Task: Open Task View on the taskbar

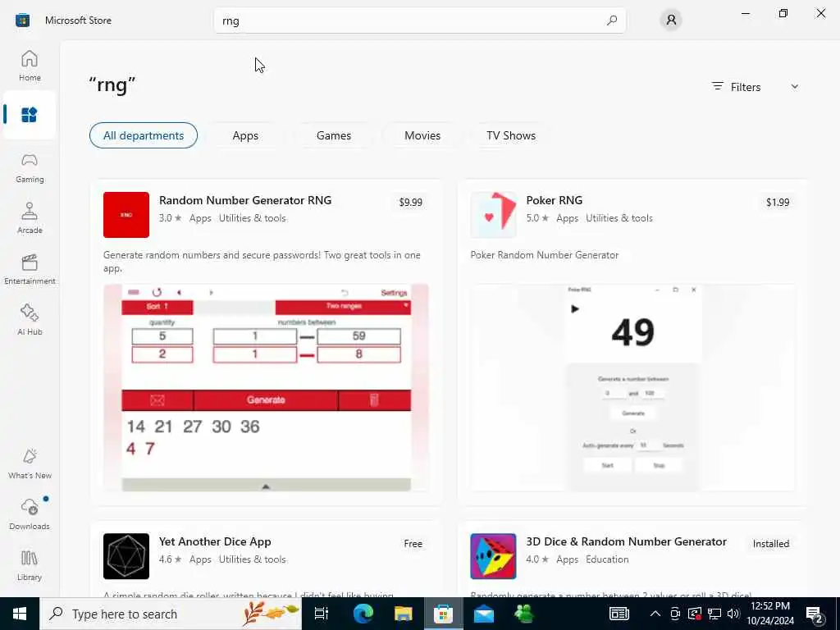Action: (322, 614)
